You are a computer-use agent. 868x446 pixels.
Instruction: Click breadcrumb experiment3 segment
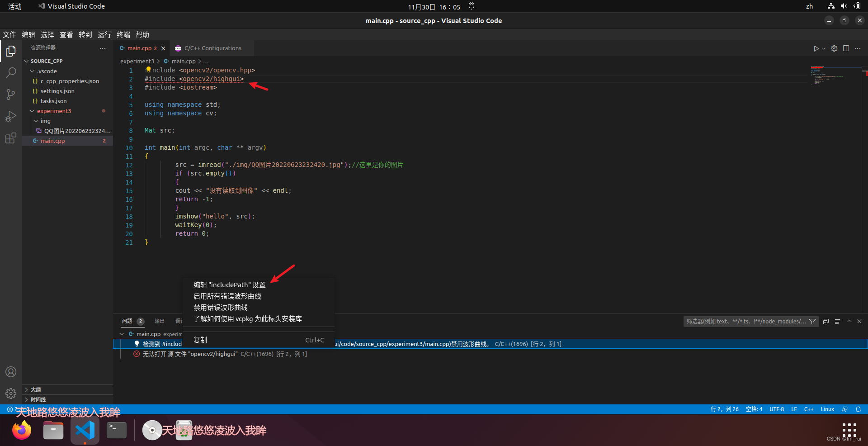coord(137,62)
